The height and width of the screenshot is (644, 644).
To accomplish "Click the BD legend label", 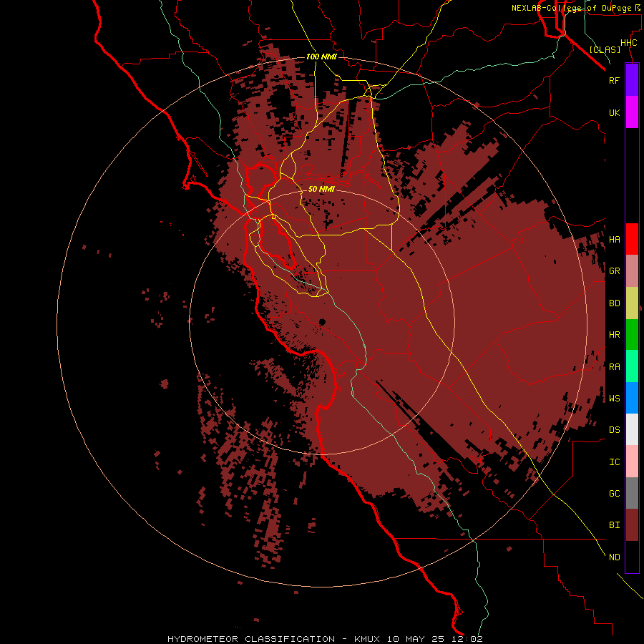I will pos(614,303).
